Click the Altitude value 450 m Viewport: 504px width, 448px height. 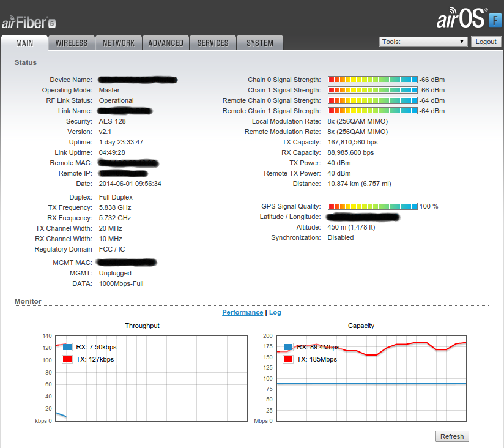351,228
